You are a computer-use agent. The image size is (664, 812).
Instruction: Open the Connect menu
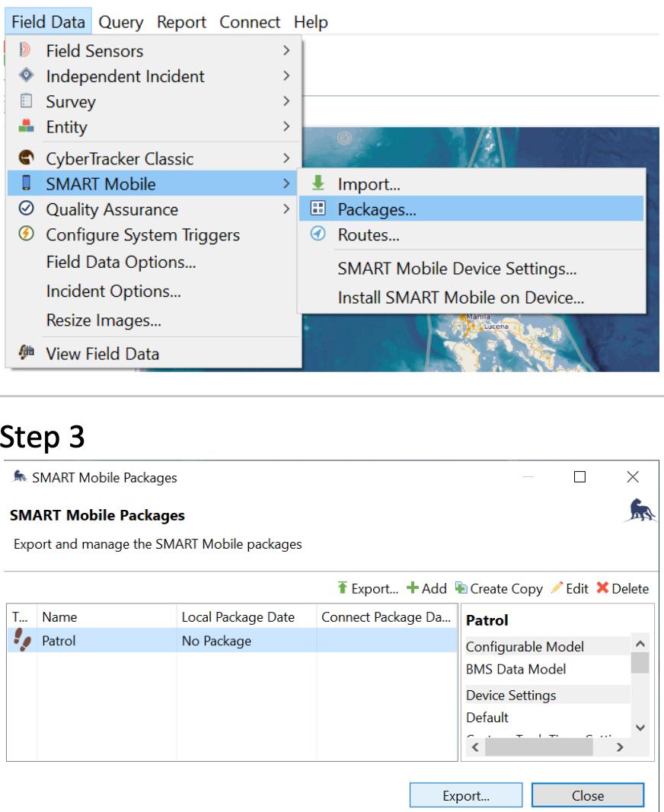coord(249,22)
